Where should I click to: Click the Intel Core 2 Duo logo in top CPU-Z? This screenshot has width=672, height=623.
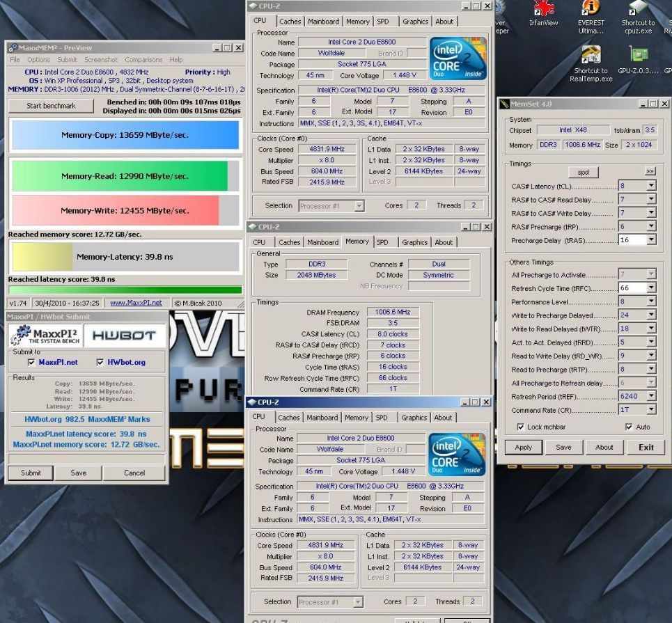(x=458, y=58)
